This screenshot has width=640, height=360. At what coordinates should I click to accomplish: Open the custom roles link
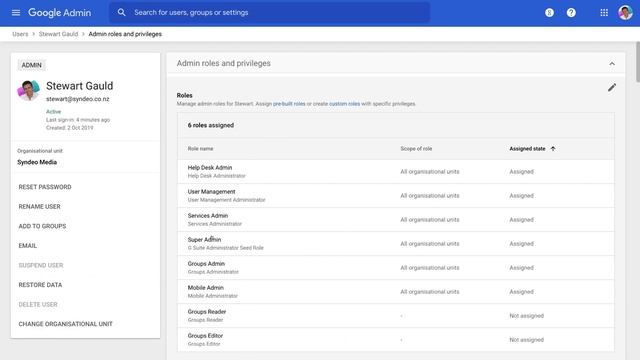(344, 104)
